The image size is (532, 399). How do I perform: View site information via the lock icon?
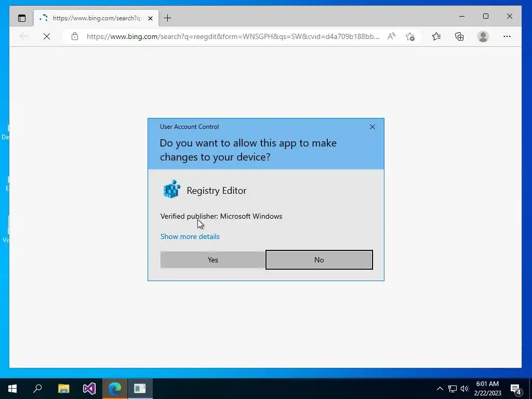pyautogui.click(x=75, y=36)
